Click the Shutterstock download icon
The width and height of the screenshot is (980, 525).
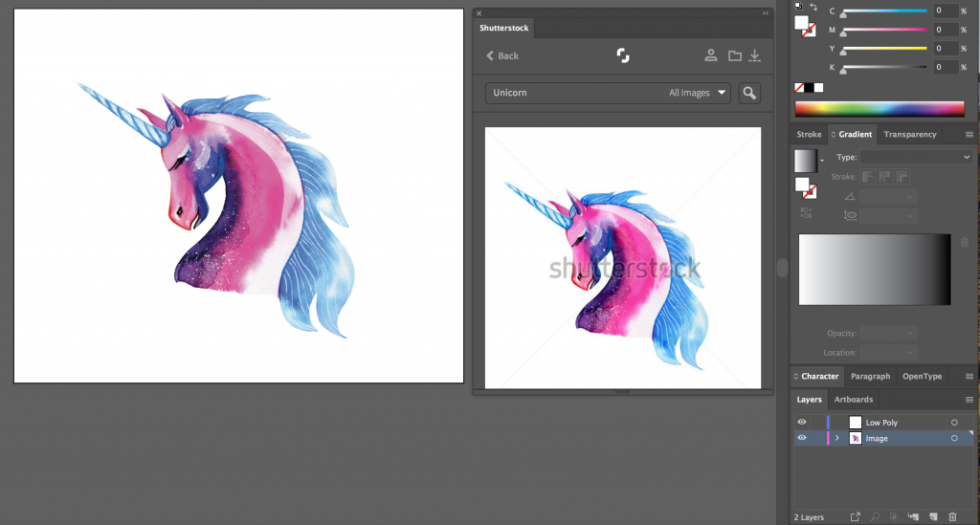(755, 55)
